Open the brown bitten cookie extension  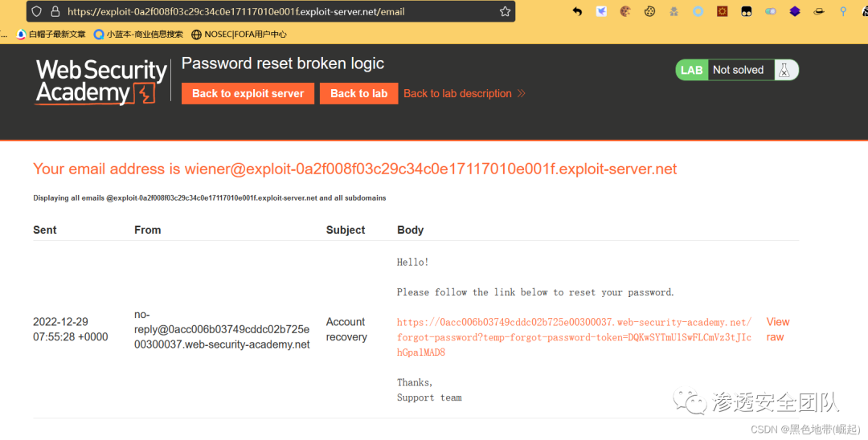[625, 11]
